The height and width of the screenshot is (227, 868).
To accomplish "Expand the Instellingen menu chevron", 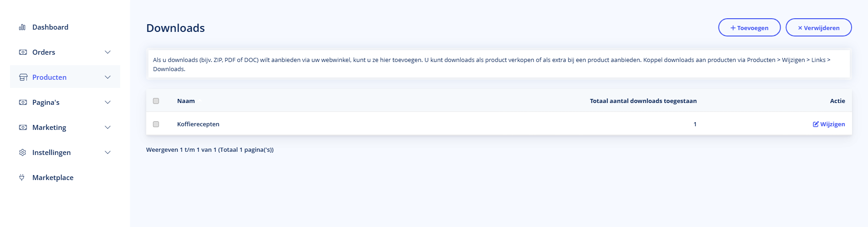I will (108, 153).
